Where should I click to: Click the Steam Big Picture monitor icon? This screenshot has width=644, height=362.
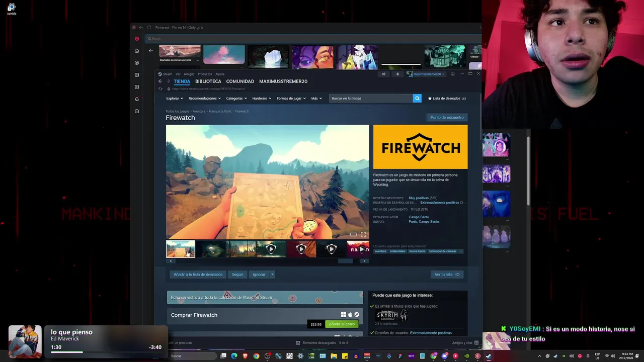point(452,74)
